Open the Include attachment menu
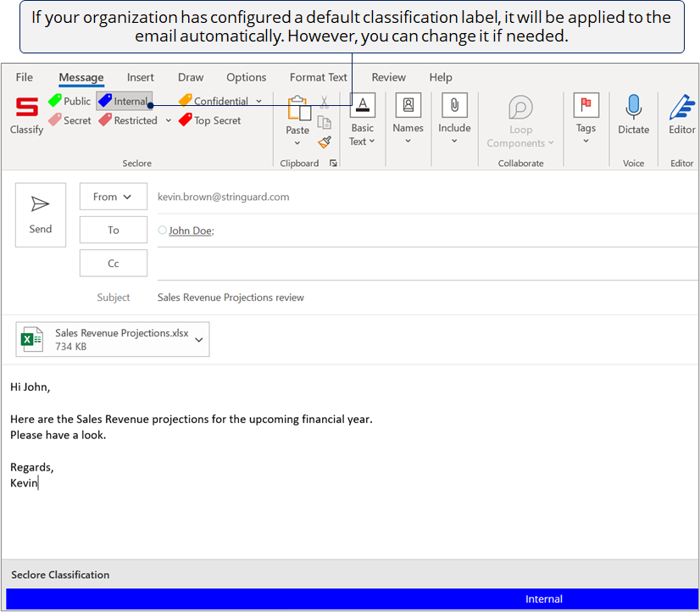The width and height of the screenshot is (700, 612). point(454,119)
